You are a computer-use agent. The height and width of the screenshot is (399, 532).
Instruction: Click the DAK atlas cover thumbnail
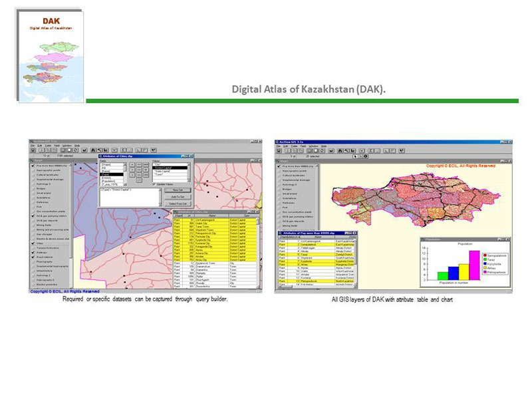(x=51, y=57)
